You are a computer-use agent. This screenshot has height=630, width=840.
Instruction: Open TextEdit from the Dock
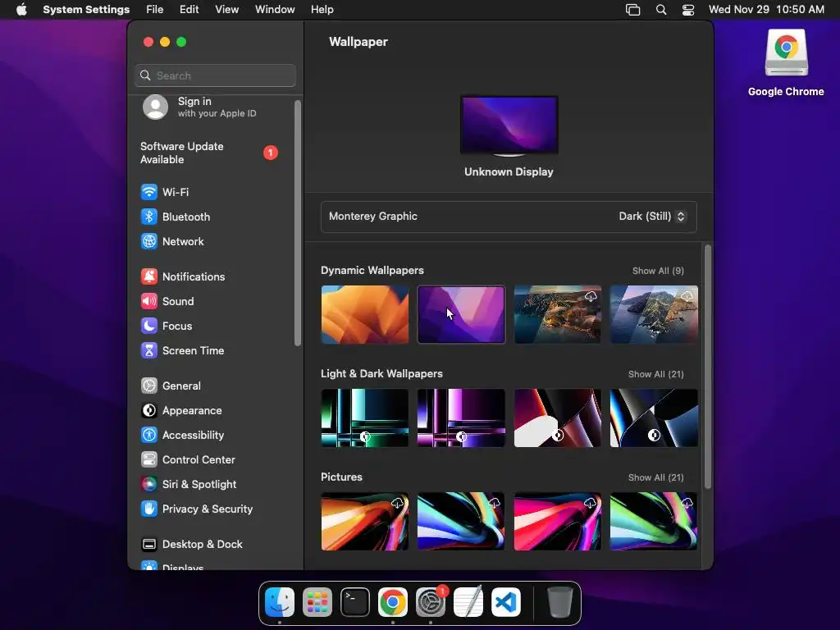point(468,601)
